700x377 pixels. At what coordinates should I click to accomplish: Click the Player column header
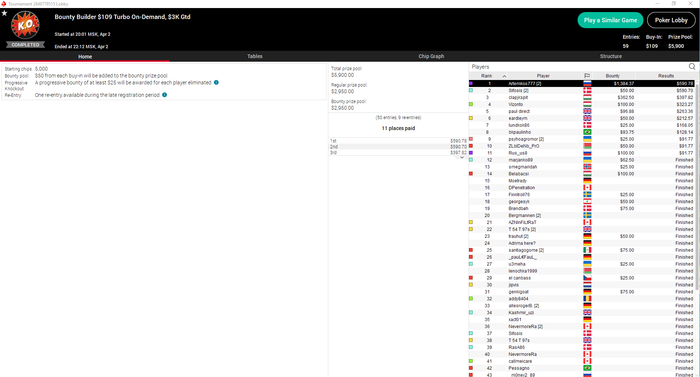coord(543,76)
